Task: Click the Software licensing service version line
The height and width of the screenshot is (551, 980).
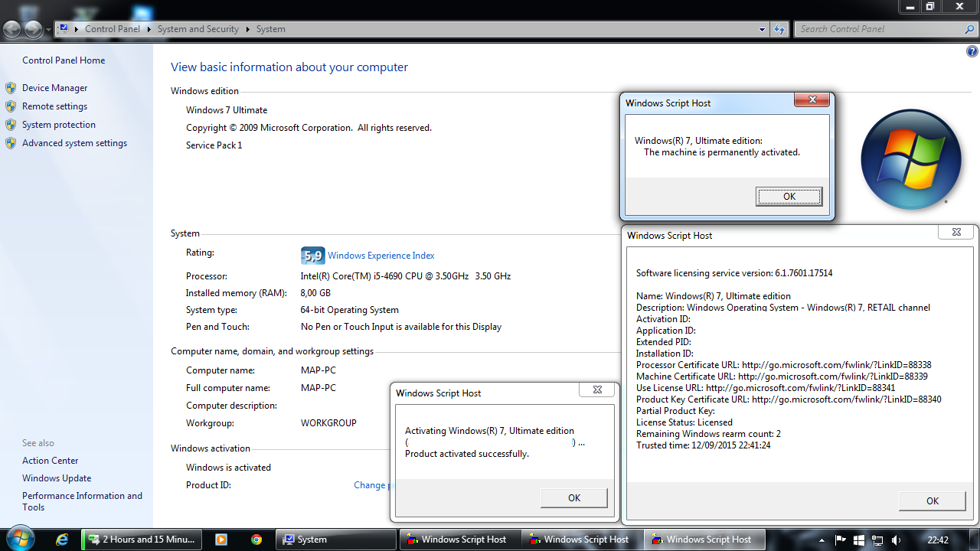Action: click(734, 273)
